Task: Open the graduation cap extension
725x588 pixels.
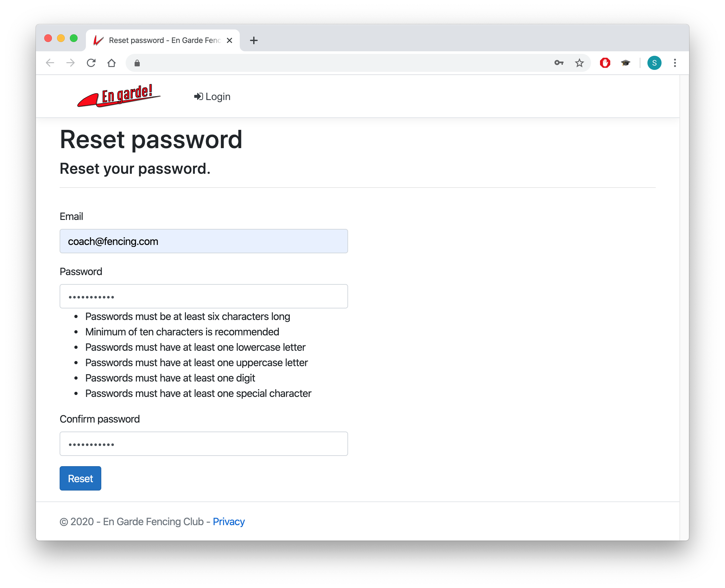Action: 625,63
